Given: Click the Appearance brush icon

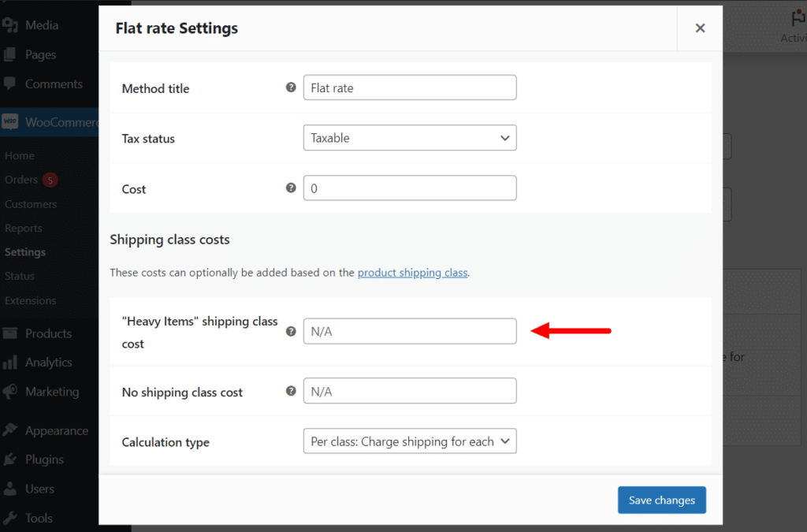Looking at the screenshot, I should pos(11,430).
